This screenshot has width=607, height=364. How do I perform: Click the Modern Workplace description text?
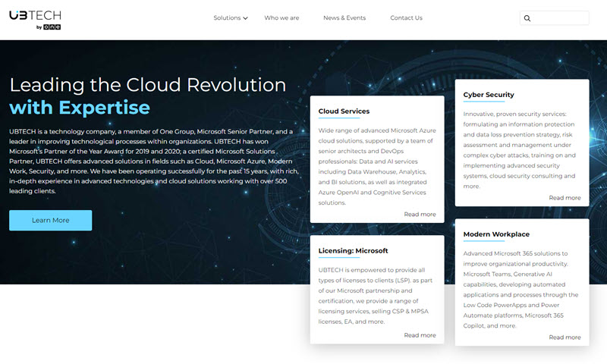coord(521,290)
